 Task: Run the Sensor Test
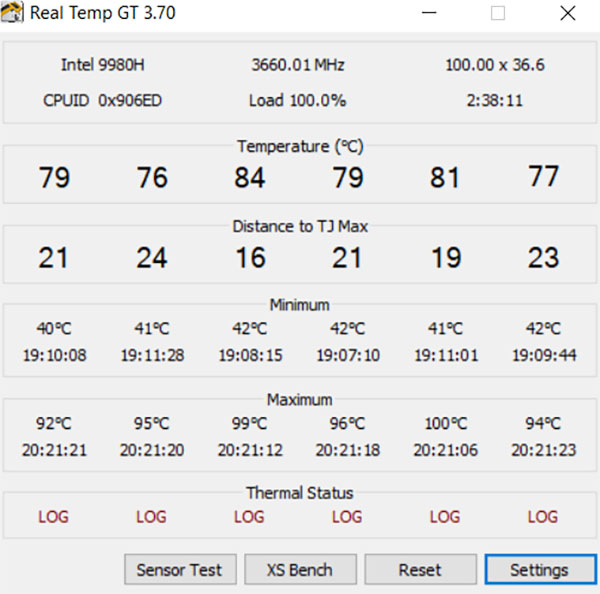coord(180,570)
